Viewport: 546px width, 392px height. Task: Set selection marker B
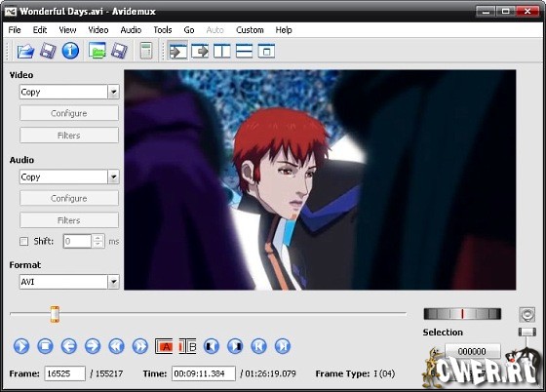(187, 346)
